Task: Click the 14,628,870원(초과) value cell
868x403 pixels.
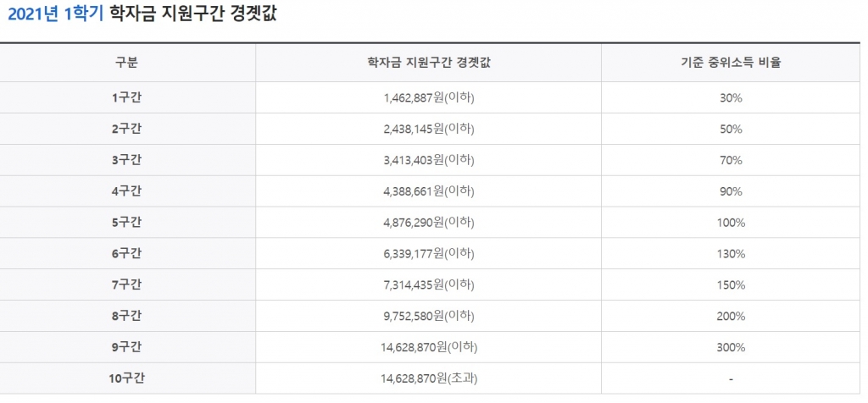Action: coord(429,378)
